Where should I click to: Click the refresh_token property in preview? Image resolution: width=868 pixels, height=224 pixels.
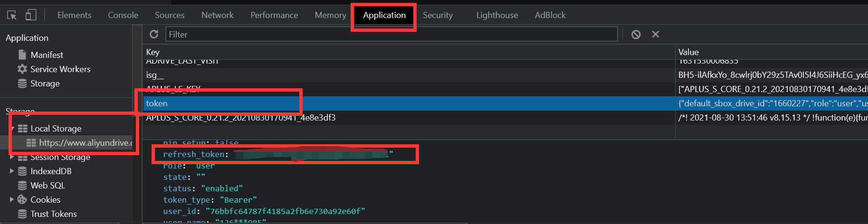point(278,154)
